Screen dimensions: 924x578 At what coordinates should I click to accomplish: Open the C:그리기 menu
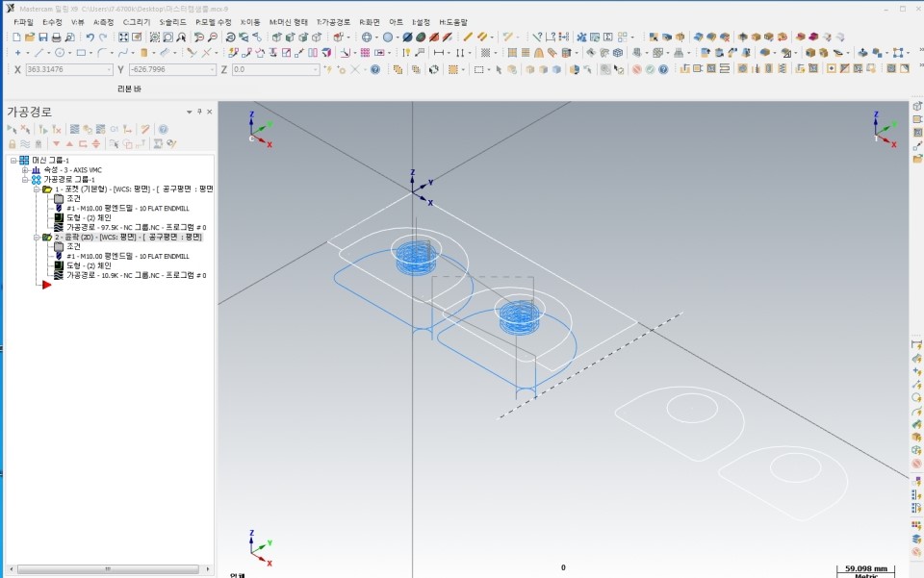(x=137, y=22)
